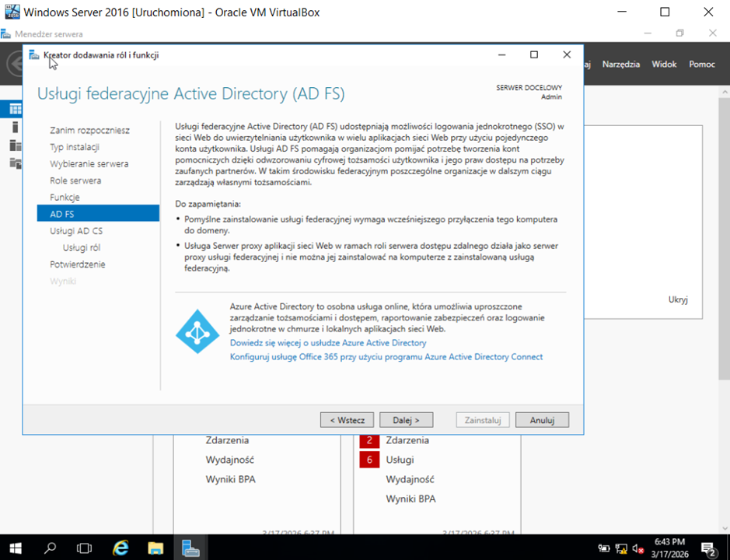Click the Server Manager taskbar icon
Viewport: 730px width, 560px height.
coord(191,548)
